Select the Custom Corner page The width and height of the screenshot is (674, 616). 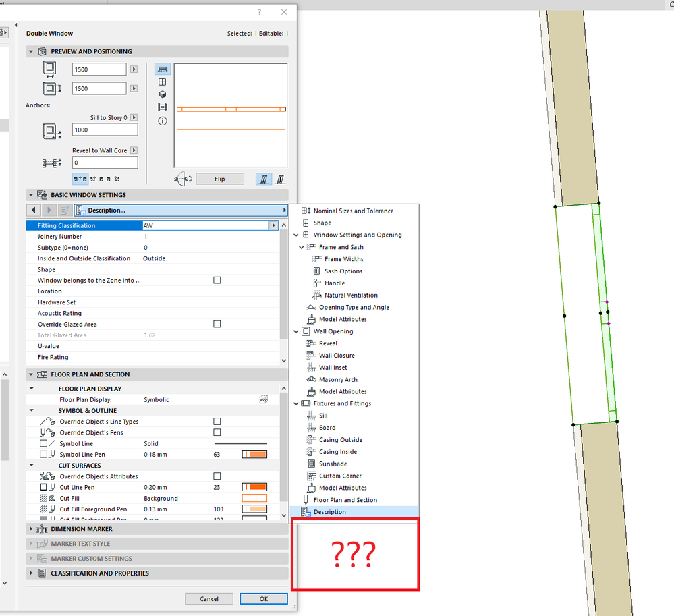341,476
